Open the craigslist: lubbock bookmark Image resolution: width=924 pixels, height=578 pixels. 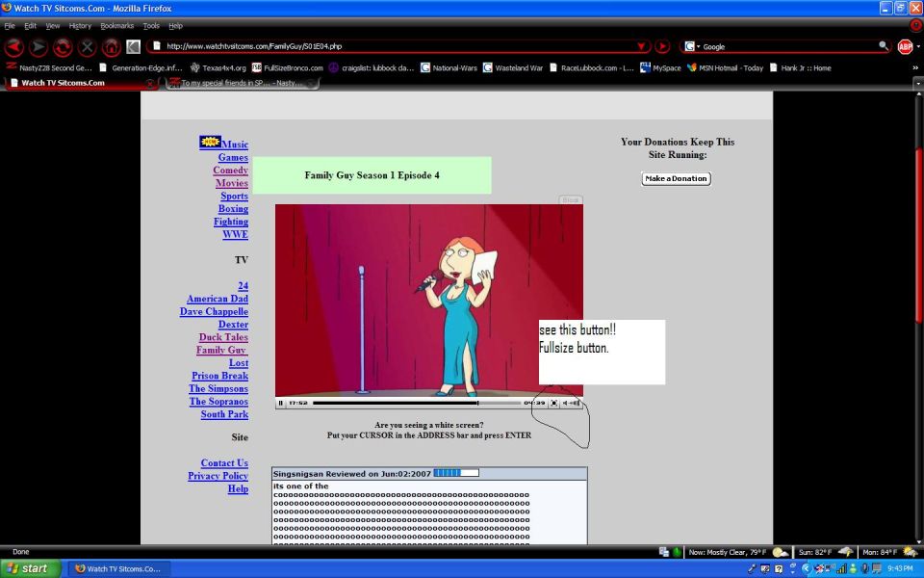pos(372,67)
